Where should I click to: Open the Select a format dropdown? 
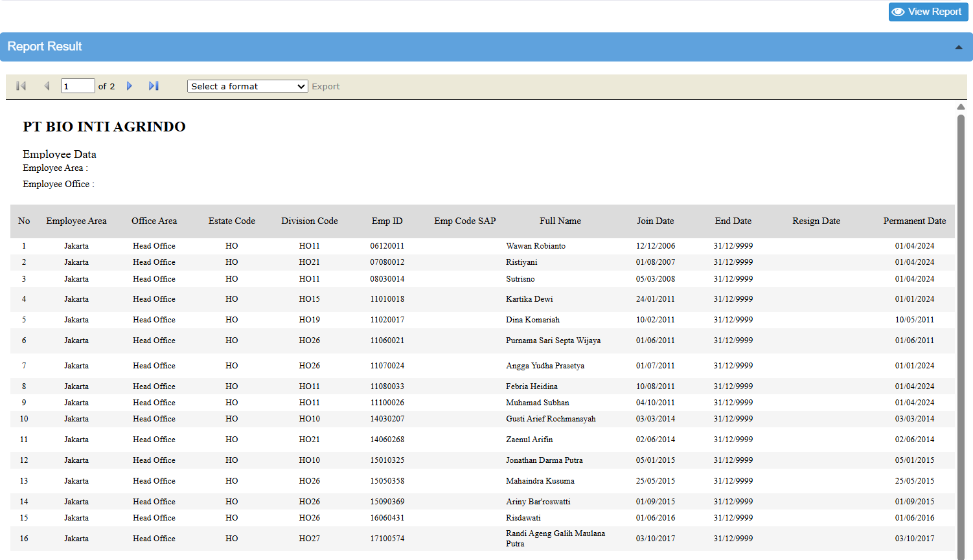click(247, 86)
